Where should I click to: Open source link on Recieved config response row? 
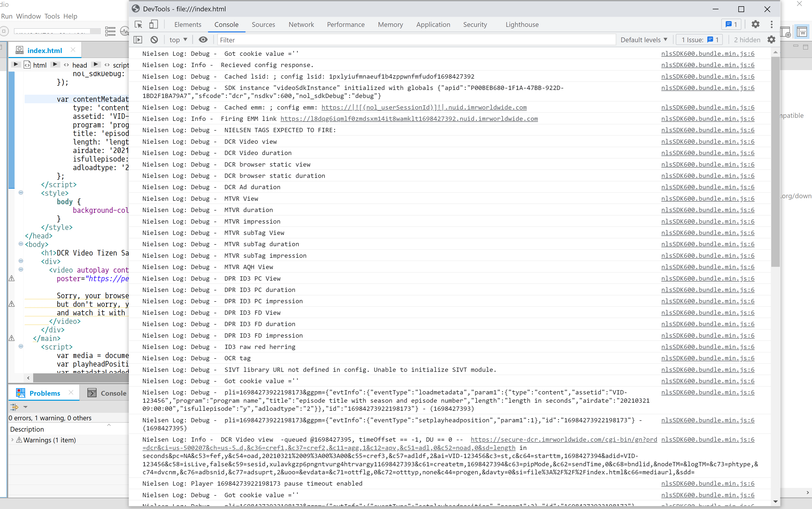(x=708, y=65)
